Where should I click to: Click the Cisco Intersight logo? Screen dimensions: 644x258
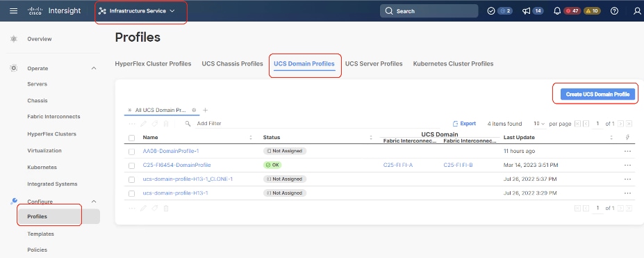[54, 11]
